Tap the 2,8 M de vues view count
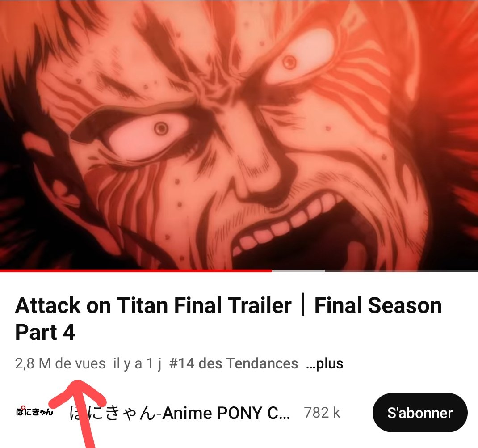 pos(60,363)
